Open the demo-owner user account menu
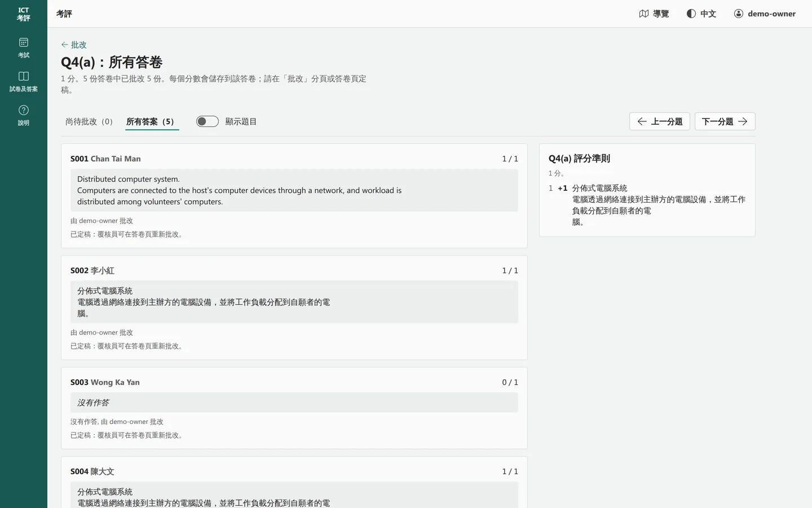 [765, 14]
